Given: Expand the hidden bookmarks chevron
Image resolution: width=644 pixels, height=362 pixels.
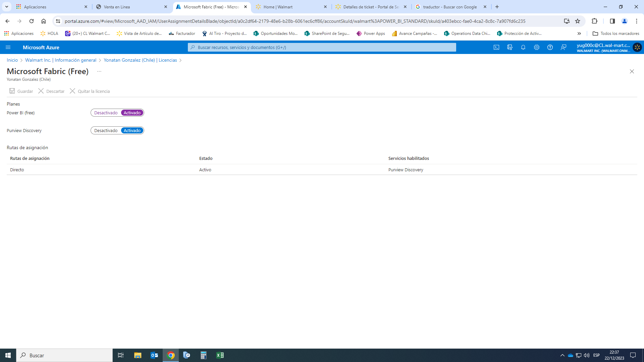Looking at the screenshot, I should [x=579, y=34].
